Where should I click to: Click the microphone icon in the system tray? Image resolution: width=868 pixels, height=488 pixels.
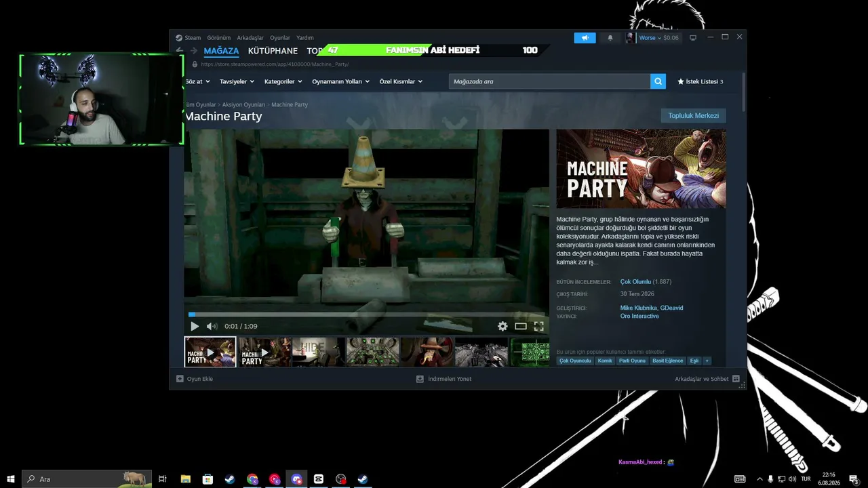tap(770, 479)
